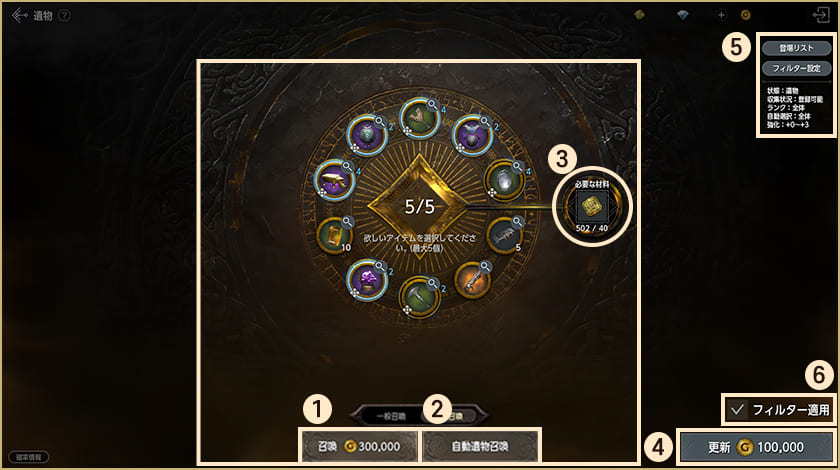Go back using the arrow beside 遺物
Viewport: 840px width, 470px height.
coord(19,16)
